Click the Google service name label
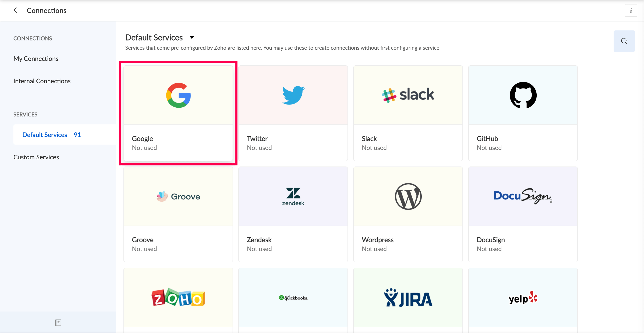Viewport: 644px width, 333px height. (x=142, y=139)
